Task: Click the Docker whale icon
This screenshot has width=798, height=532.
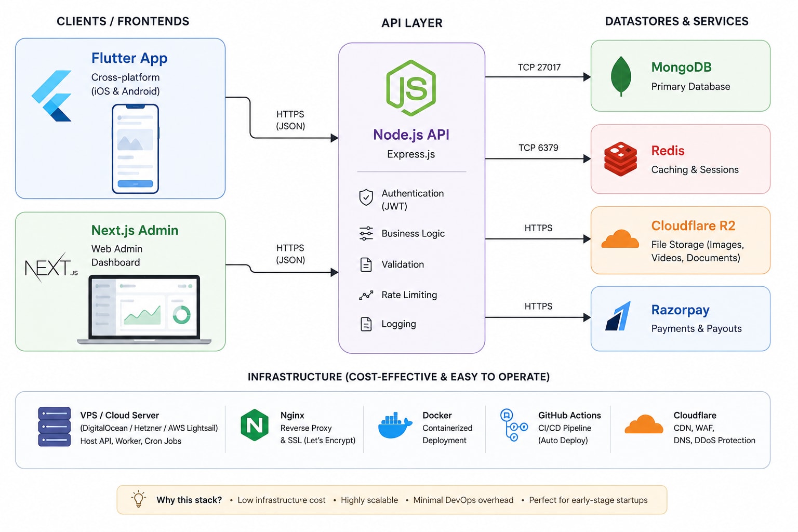Action: (x=395, y=425)
